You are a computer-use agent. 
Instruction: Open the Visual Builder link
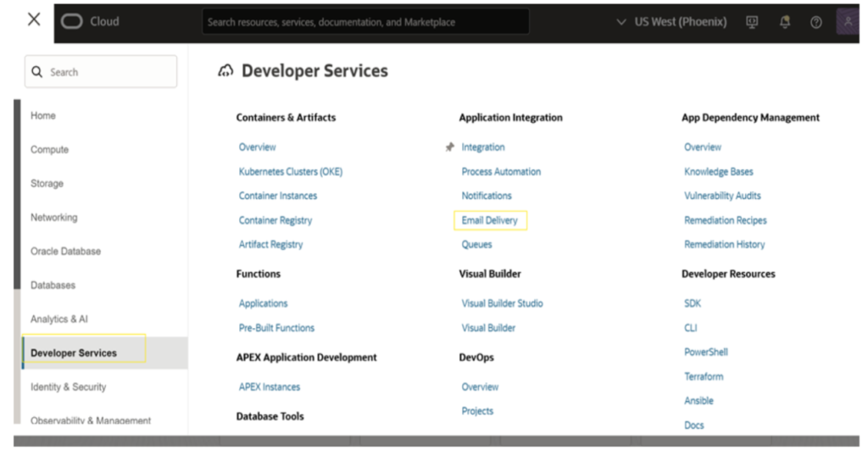[x=488, y=328]
